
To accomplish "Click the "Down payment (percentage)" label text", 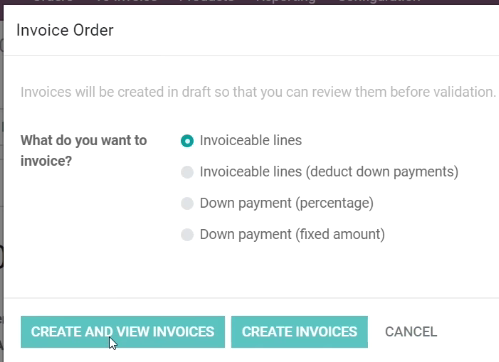I will (x=287, y=203).
